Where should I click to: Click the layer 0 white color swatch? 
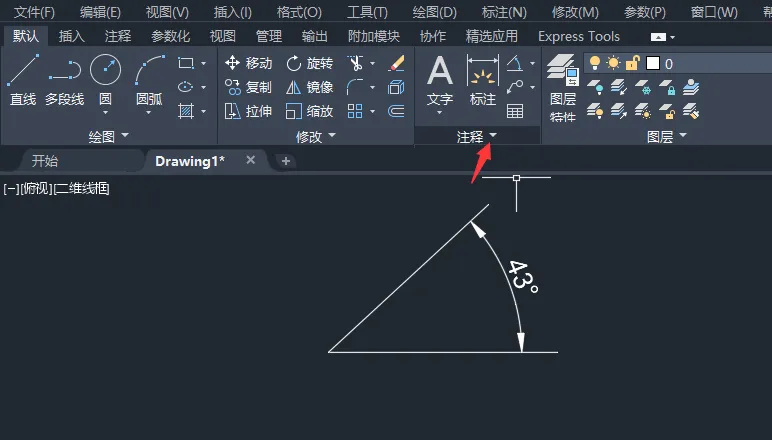tap(652, 63)
